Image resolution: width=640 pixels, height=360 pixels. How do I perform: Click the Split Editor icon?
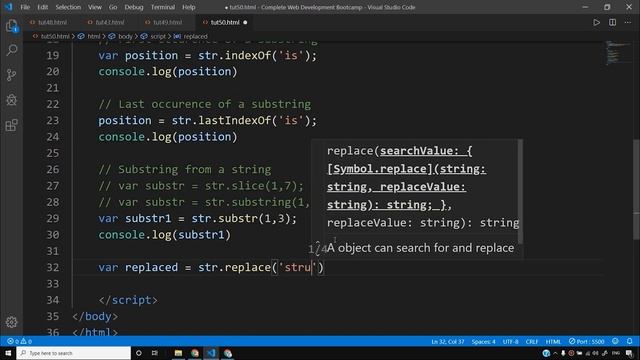pos(612,22)
